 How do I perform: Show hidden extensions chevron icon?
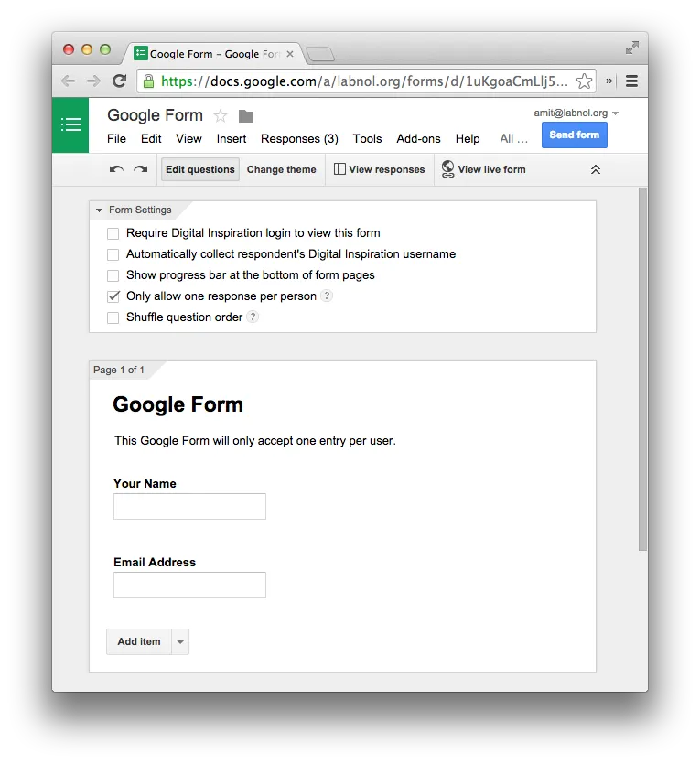608,81
